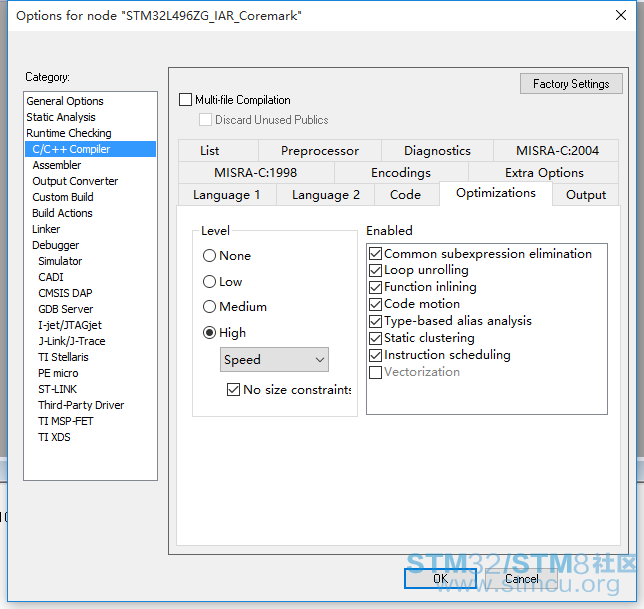Image resolution: width=644 pixels, height=609 pixels.
Task: Select the Optimizations tab
Action: pyautogui.click(x=496, y=193)
